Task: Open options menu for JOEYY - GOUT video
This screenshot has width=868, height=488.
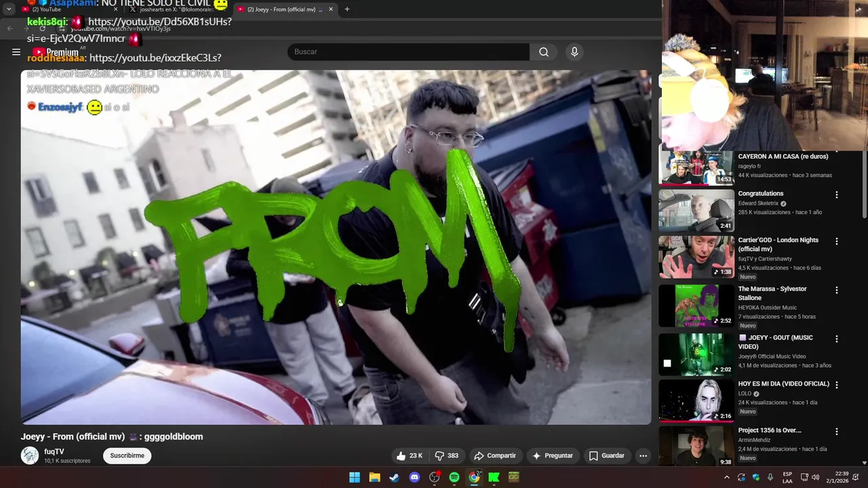Action: pos(836,339)
